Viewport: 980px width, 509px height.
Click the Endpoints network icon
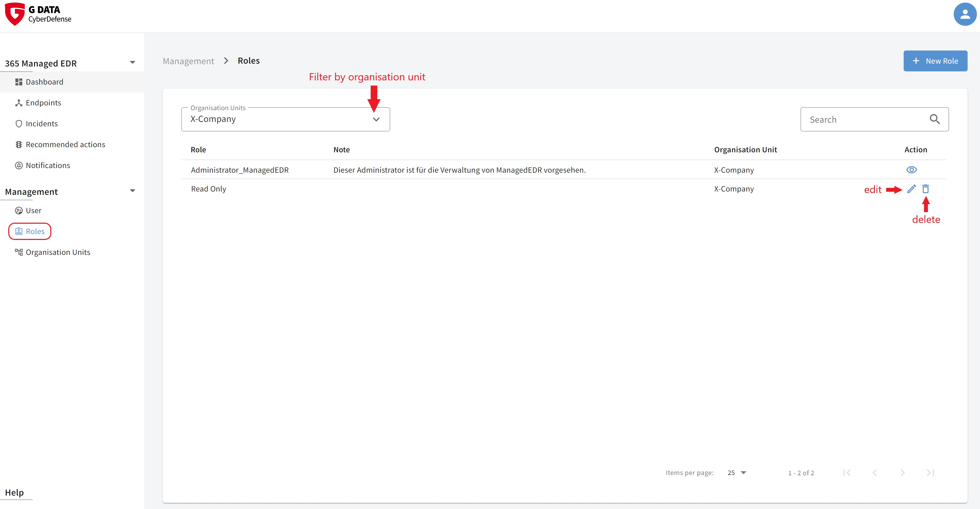coord(19,103)
